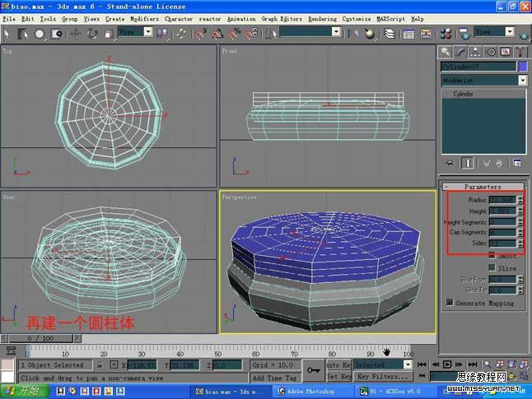Viewport: 532px width, 399px height.
Task: Toggle the Angle Snap icon
Action: click(217, 34)
